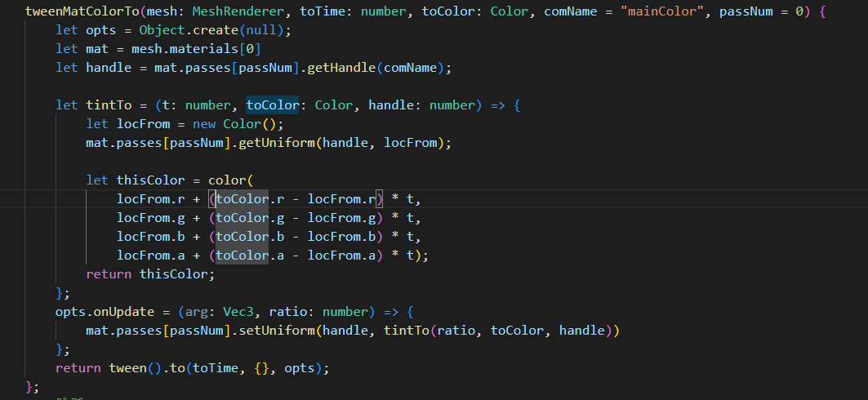This screenshot has width=868, height=400.
Task: Click toColor.a in the alpha channel line
Action: click(250, 256)
